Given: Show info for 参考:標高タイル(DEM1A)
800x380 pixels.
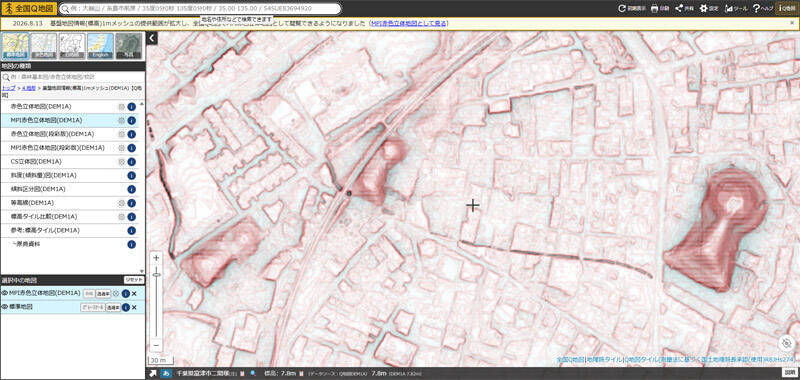Looking at the screenshot, I should pos(132,231).
